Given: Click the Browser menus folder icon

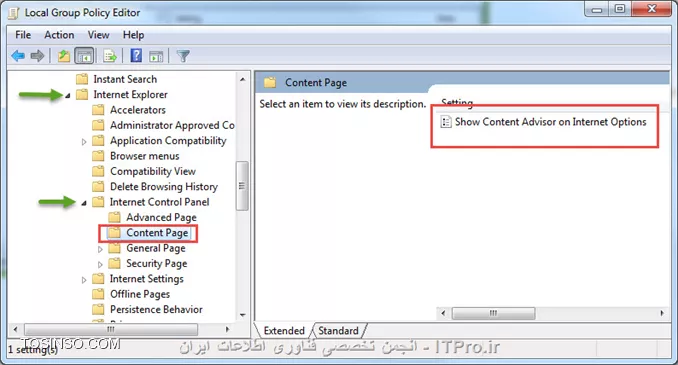Looking at the screenshot, I should [99, 156].
